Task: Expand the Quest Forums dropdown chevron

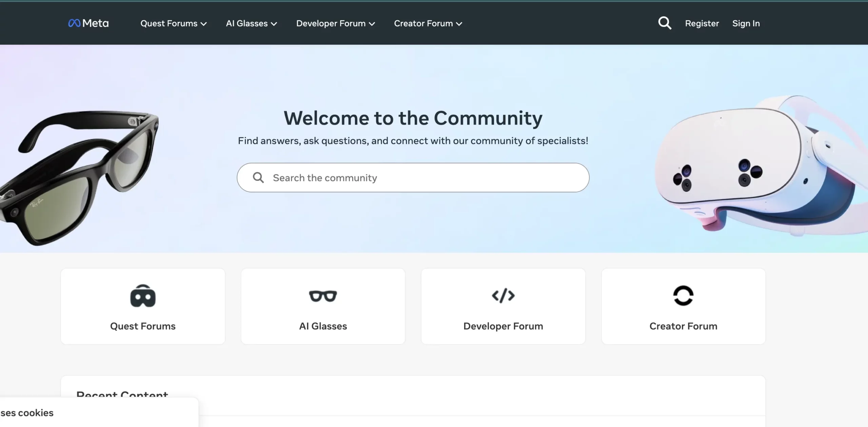Action: coord(203,24)
